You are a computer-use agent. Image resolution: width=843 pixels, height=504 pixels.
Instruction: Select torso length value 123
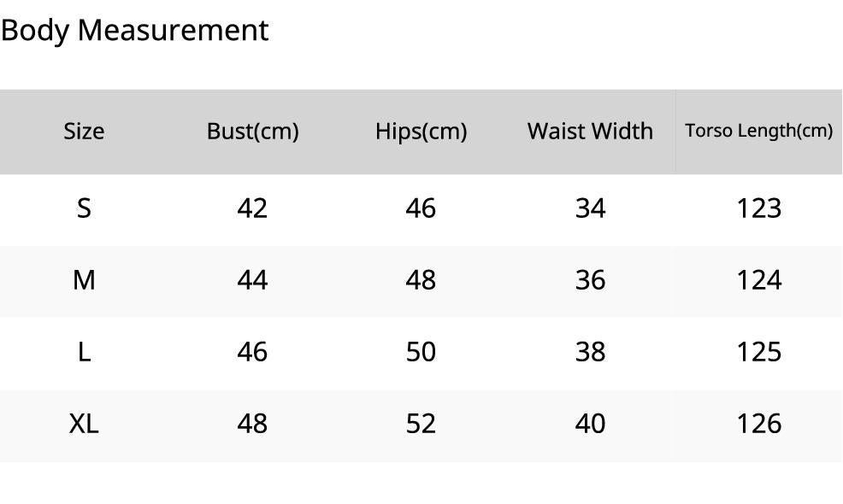758,208
